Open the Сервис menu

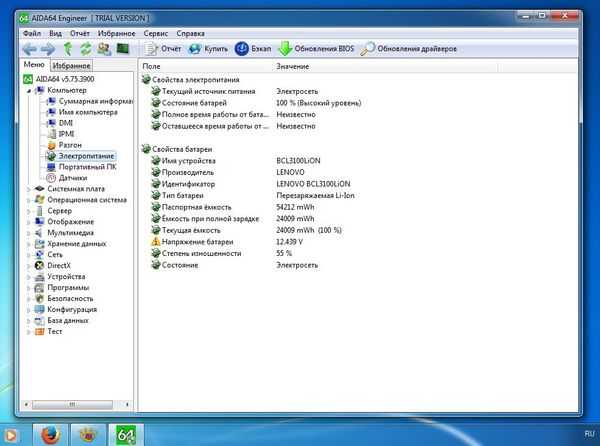(x=156, y=33)
